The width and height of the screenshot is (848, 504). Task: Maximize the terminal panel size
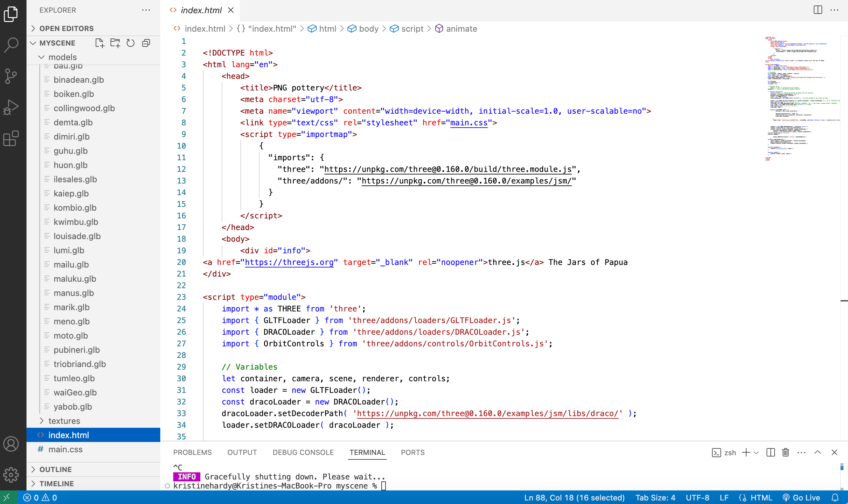point(818,452)
